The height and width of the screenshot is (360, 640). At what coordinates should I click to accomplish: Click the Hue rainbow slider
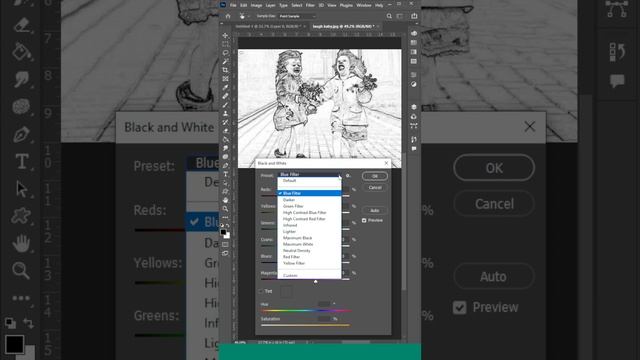pyautogui.click(x=306, y=311)
